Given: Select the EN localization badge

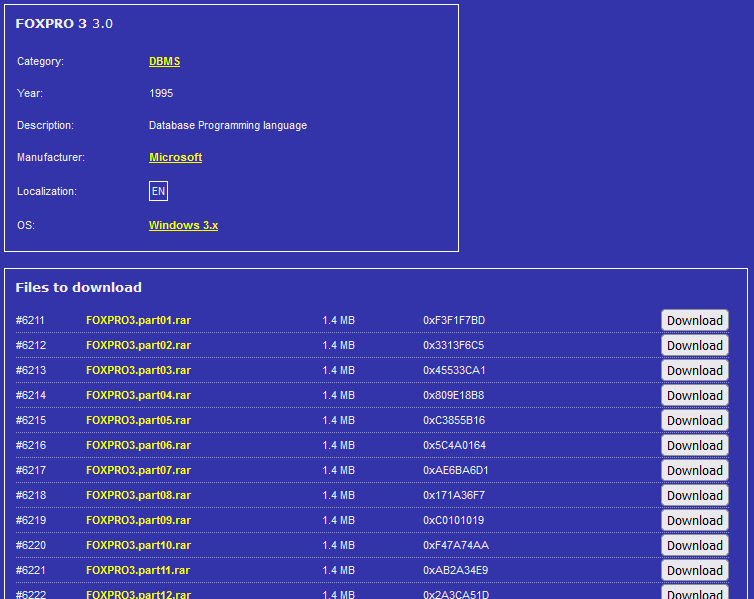Looking at the screenshot, I should pyautogui.click(x=158, y=191).
